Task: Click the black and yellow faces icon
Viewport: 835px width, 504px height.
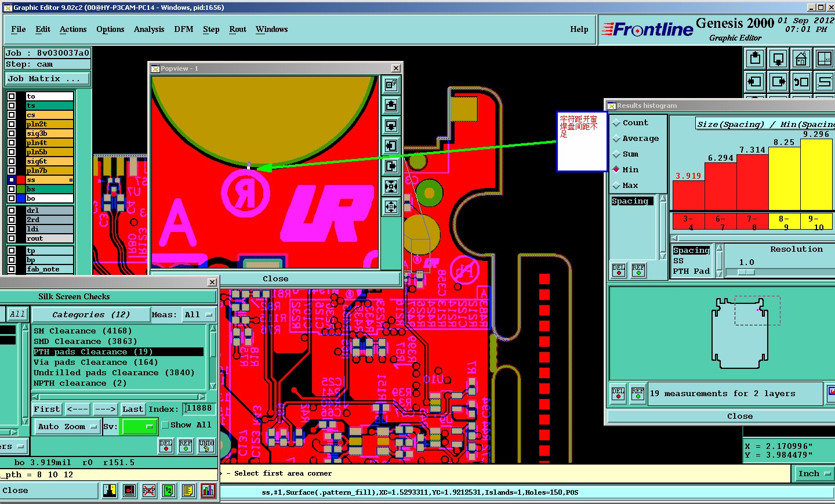Action: tap(110, 491)
